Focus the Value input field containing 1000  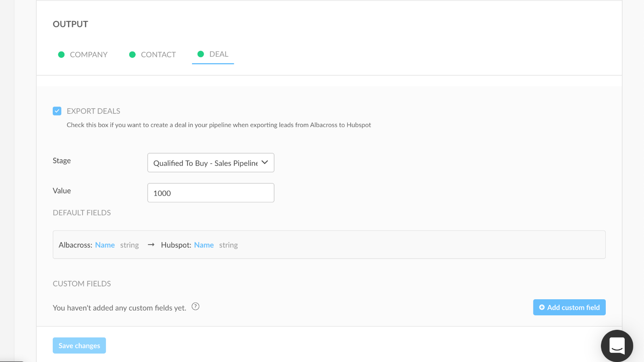tap(211, 193)
